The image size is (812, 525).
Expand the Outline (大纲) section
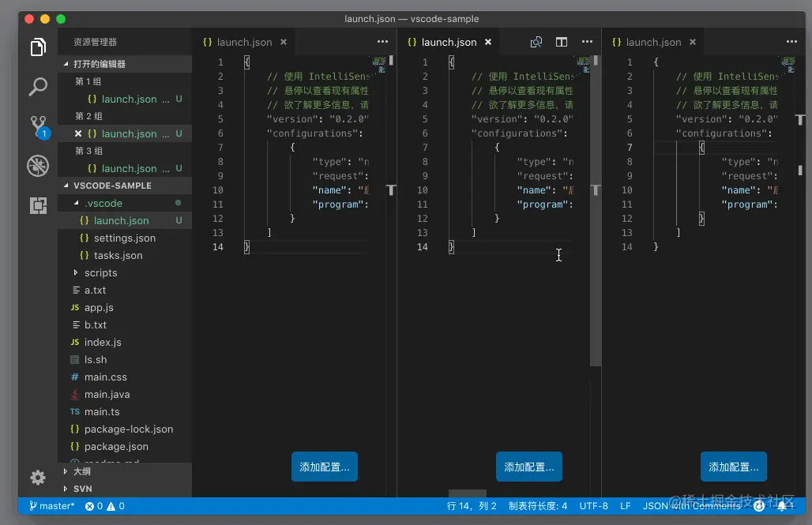pos(125,471)
